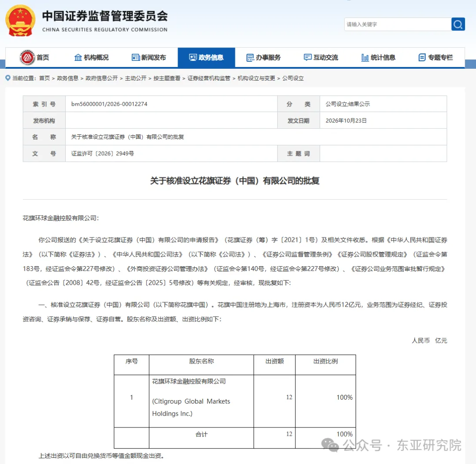Open 政务信息 breadcrumb link
This screenshot has width=476, height=464.
click(x=67, y=78)
